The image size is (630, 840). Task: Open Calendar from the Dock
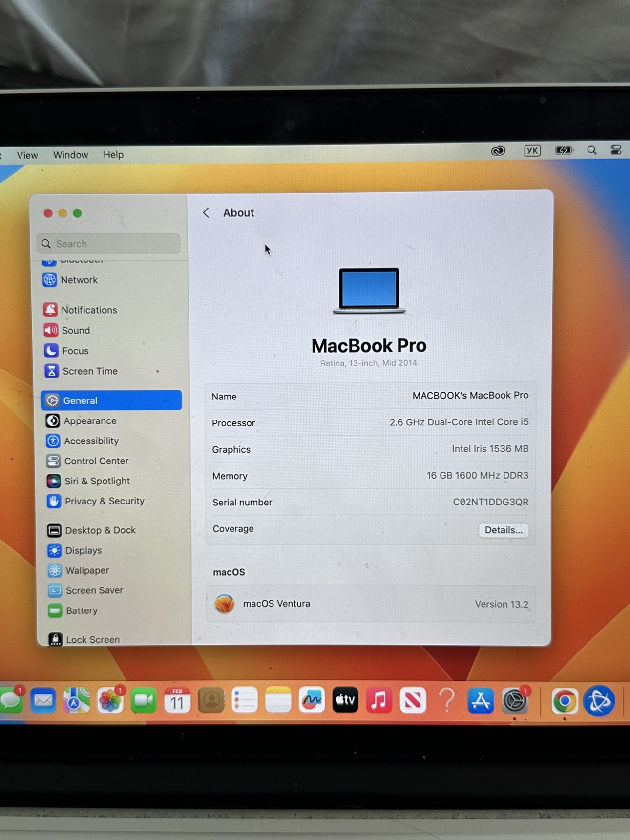click(177, 701)
